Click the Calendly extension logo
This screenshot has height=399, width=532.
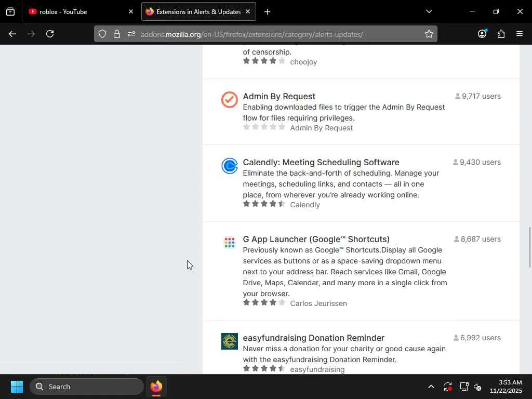pos(229,166)
